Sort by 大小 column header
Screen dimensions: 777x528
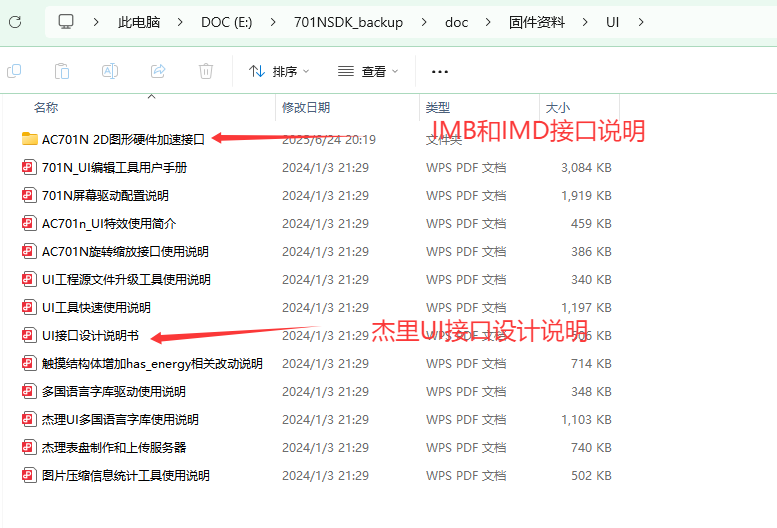(x=558, y=107)
